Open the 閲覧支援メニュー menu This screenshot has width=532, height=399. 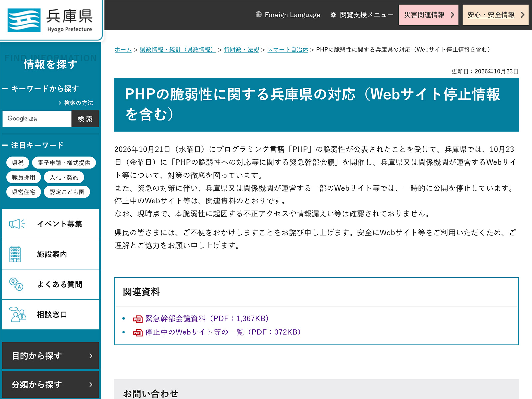362,15
